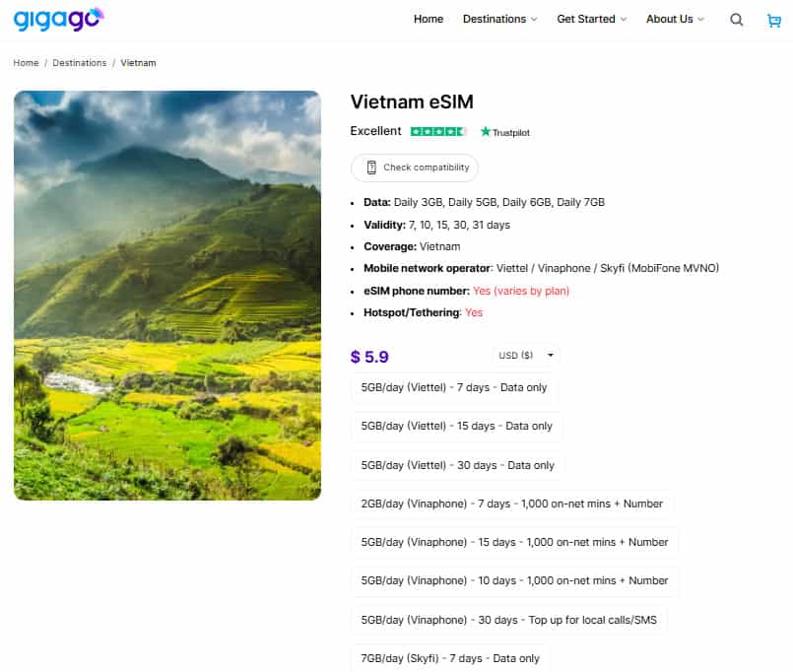793x672 pixels.
Task: Expand the Destinations menu
Action: 499,19
